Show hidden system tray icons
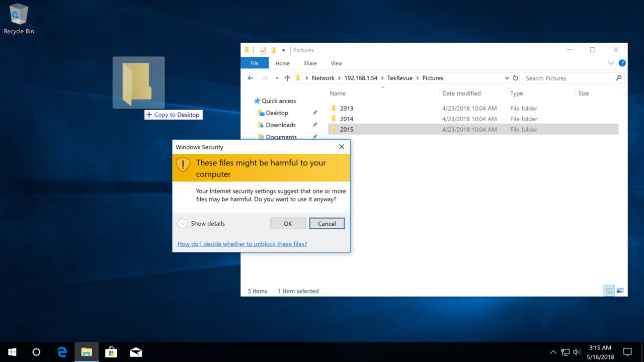The width and height of the screenshot is (644, 362). point(553,352)
